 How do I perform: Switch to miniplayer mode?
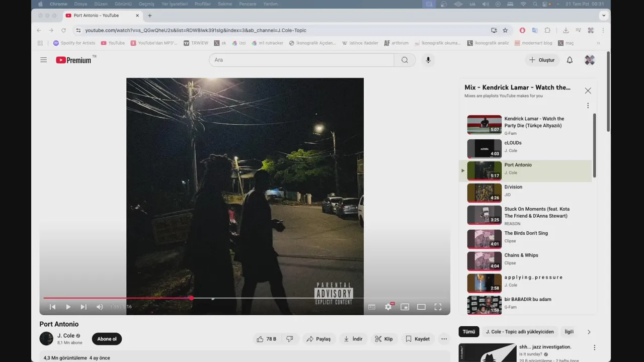pos(405,307)
